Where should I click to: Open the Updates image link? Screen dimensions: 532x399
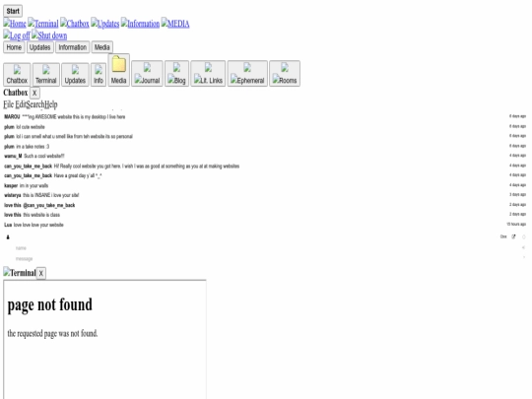pos(105,24)
